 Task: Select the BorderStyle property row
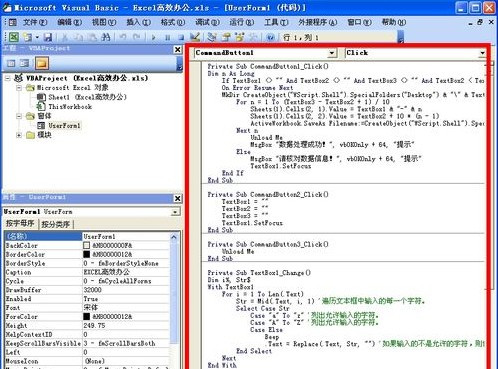click(87, 263)
